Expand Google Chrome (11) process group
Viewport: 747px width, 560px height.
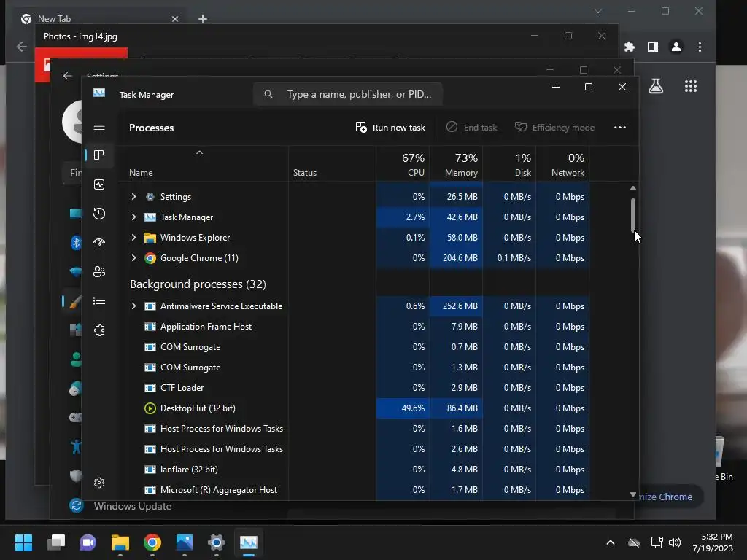click(x=134, y=258)
